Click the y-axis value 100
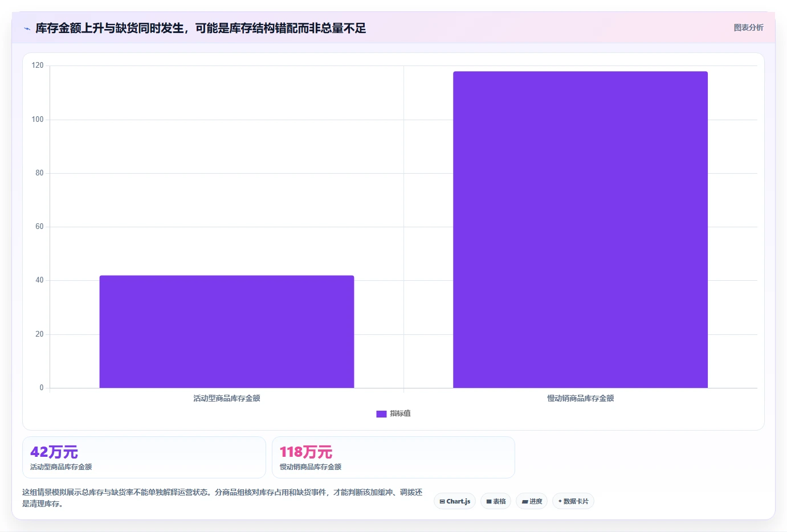The image size is (787, 532). 38,120
